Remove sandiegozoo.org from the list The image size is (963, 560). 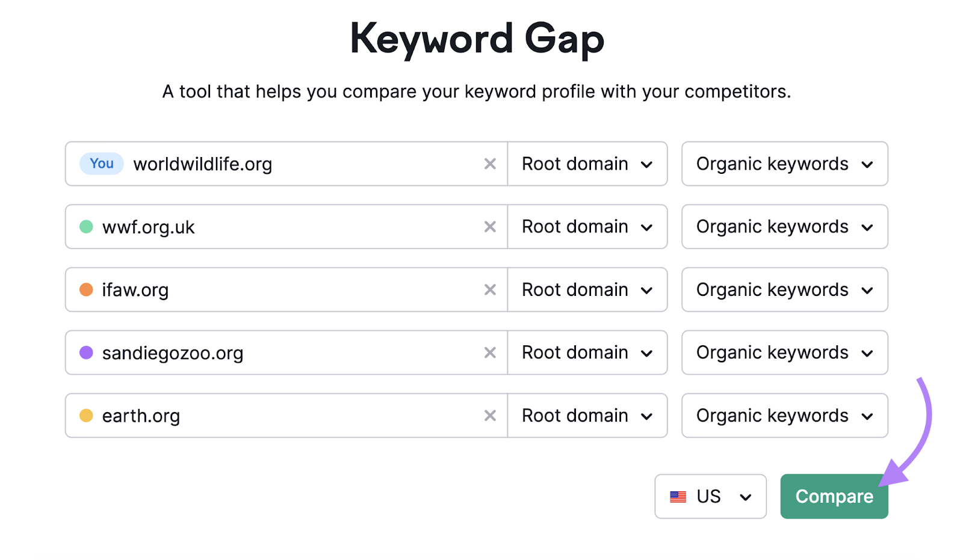pyautogui.click(x=491, y=352)
